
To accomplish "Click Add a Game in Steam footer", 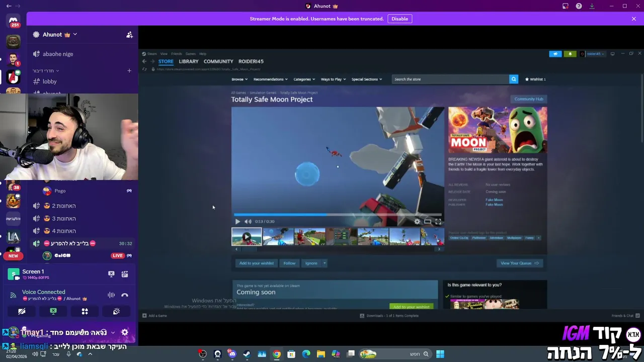I will tap(154, 316).
